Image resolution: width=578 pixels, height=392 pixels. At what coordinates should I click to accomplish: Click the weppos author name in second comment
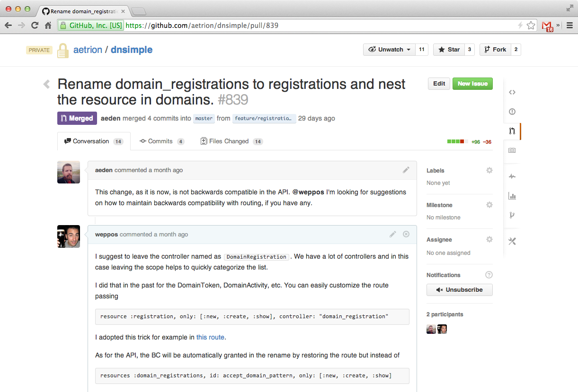[x=107, y=234]
